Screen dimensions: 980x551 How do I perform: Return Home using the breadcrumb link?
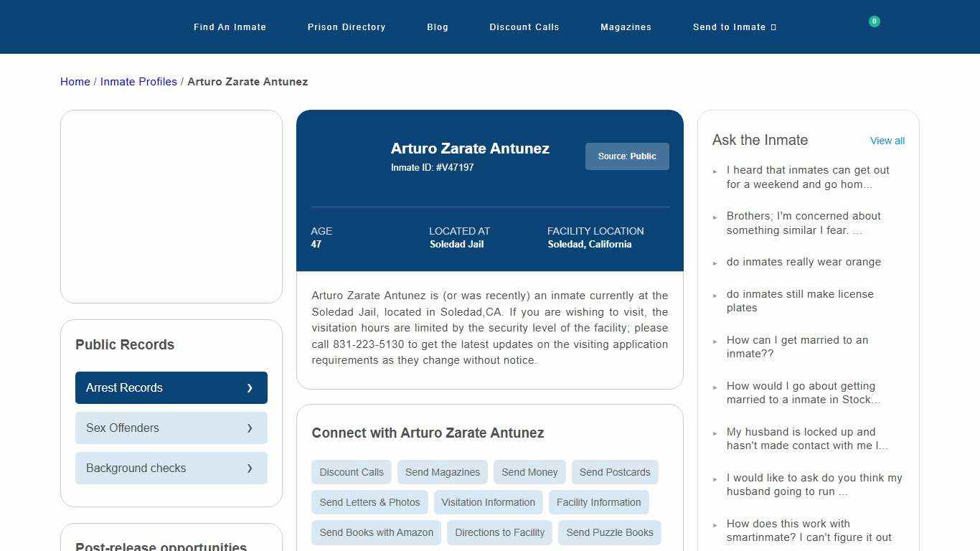coord(75,81)
